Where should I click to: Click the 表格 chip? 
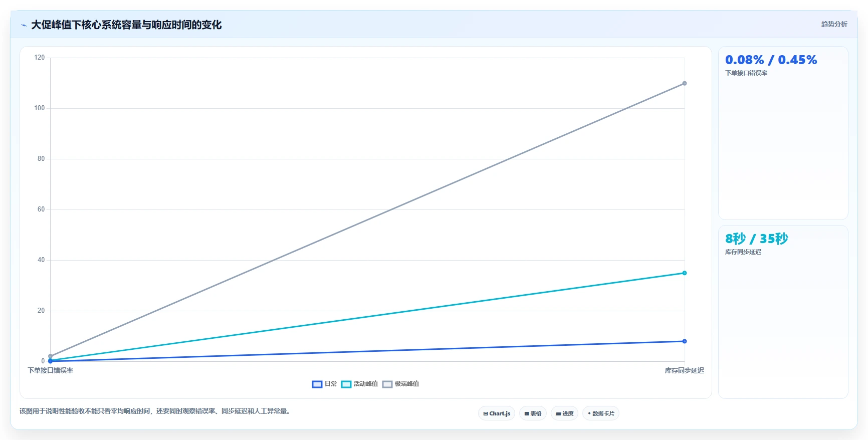pos(533,413)
